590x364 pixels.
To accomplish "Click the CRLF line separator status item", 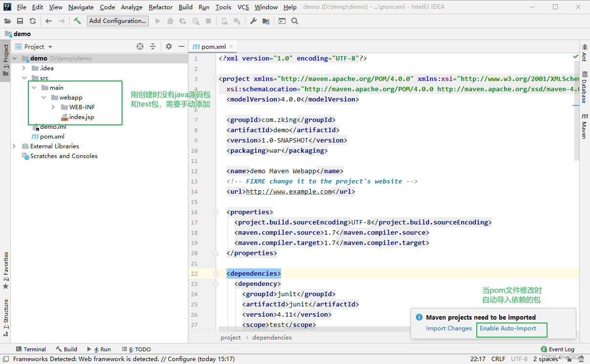I will (x=498, y=359).
